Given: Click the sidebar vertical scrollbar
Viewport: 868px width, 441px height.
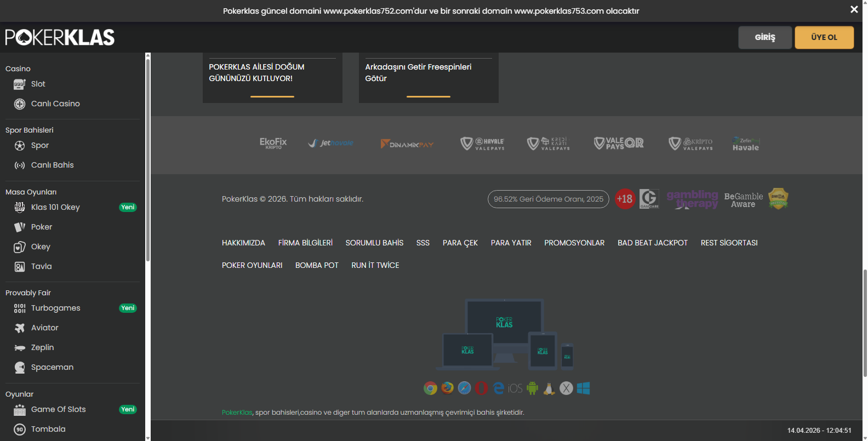Looking at the screenshot, I should click(148, 159).
